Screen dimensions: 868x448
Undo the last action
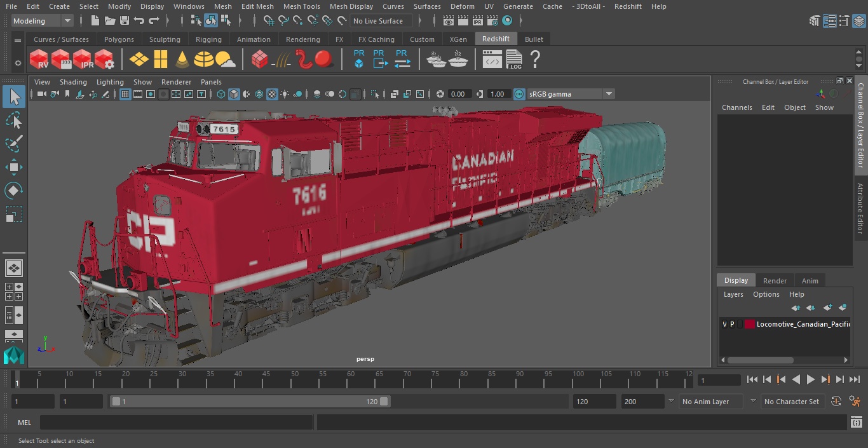coord(139,21)
